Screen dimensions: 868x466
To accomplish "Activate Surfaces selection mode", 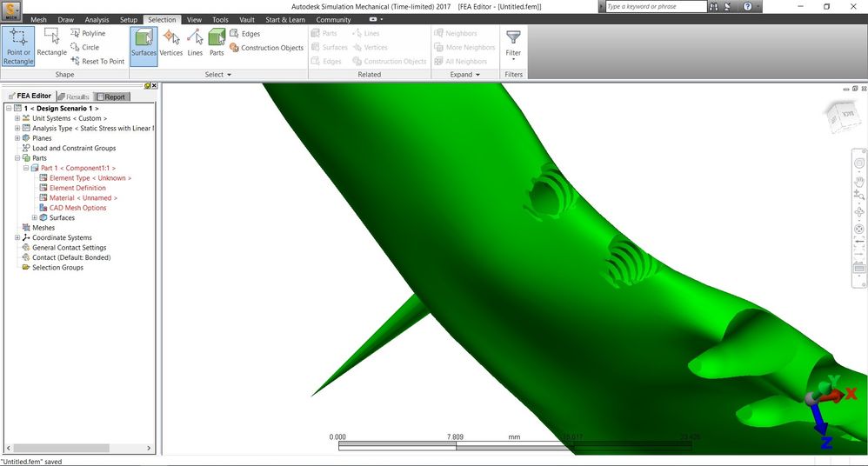I will pyautogui.click(x=144, y=46).
